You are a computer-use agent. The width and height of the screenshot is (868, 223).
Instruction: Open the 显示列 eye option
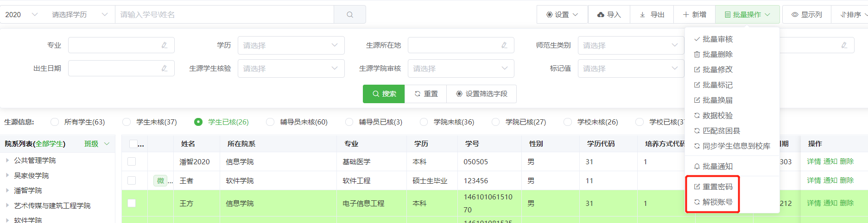pos(807,15)
